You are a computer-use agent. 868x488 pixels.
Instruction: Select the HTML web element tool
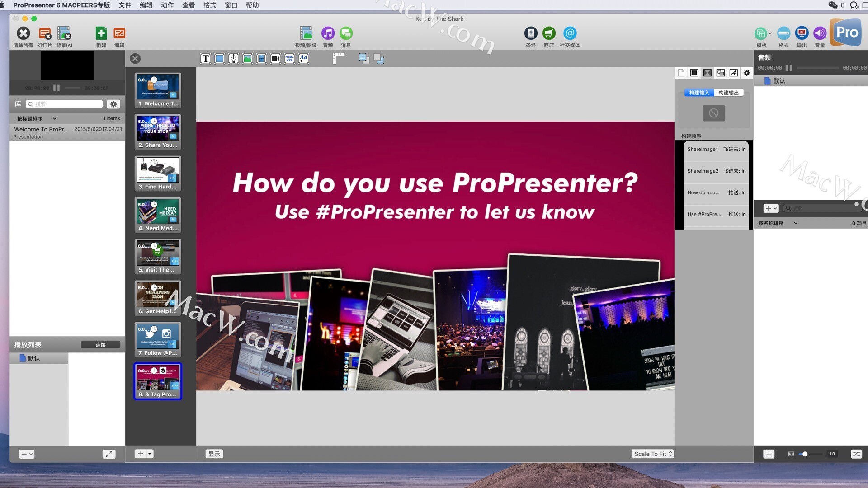pyautogui.click(x=289, y=59)
